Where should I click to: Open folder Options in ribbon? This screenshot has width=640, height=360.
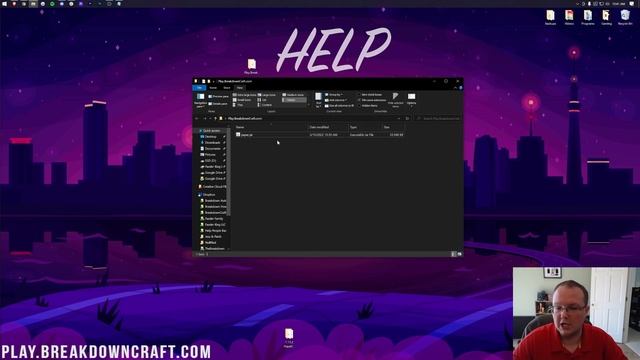click(411, 100)
